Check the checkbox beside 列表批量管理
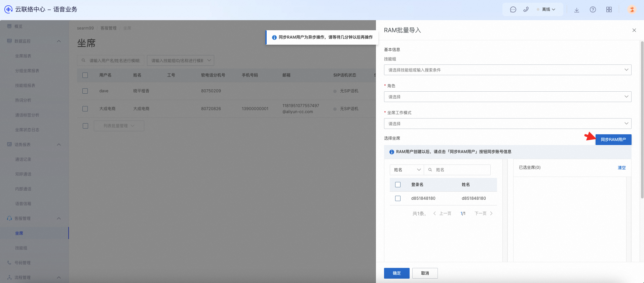 point(85,126)
